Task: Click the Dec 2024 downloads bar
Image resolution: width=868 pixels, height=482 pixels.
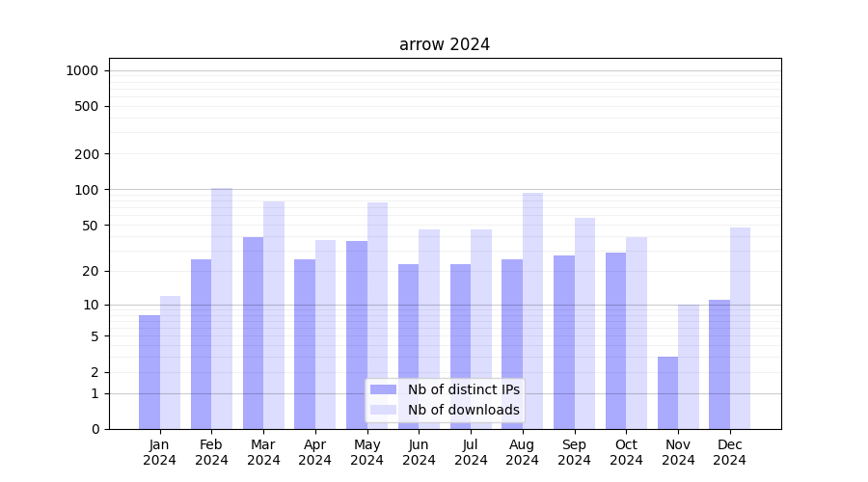Action: [740, 328]
